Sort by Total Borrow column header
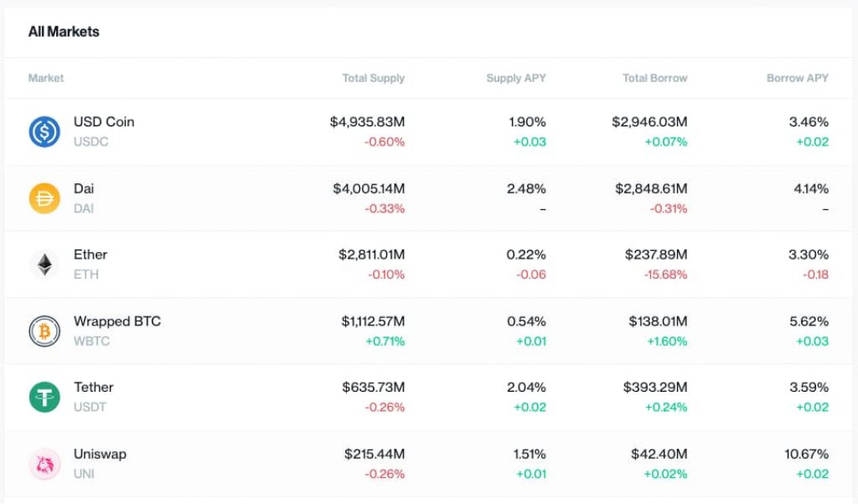858x504 pixels. coord(654,78)
